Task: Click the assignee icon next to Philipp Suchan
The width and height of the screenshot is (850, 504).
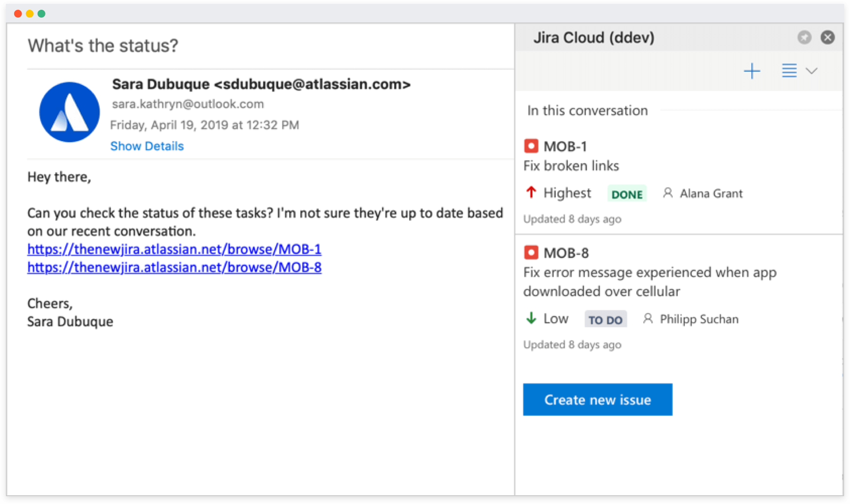Action: pyautogui.click(x=649, y=319)
